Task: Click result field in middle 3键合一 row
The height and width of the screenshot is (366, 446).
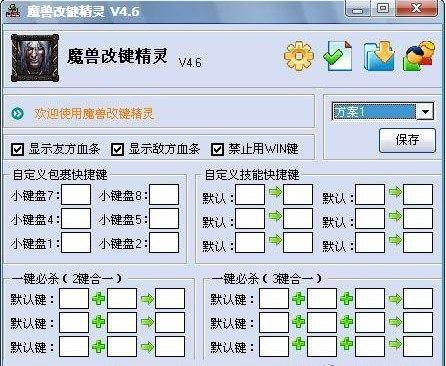Action: point(418,322)
